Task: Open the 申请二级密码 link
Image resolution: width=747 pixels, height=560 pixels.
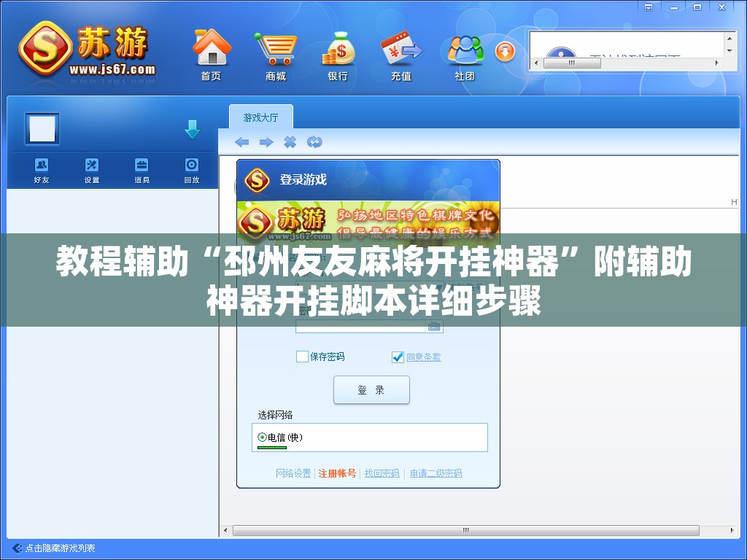Action: pyautogui.click(x=436, y=473)
